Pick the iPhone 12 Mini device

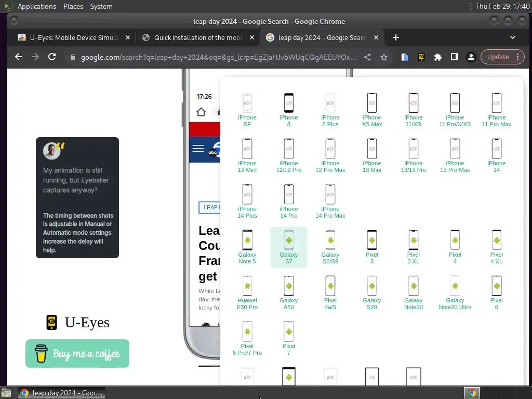click(247, 156)
